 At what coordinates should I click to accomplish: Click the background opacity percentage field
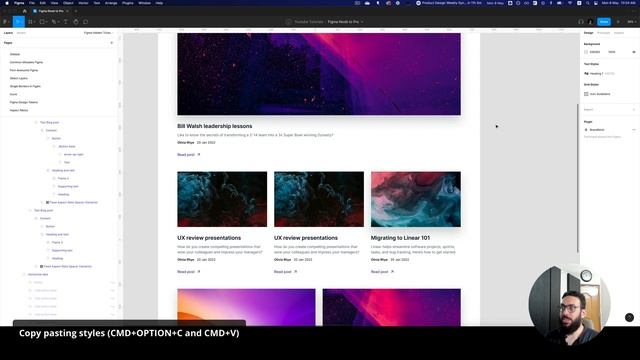pyautogui.click(x=612, y=52)
